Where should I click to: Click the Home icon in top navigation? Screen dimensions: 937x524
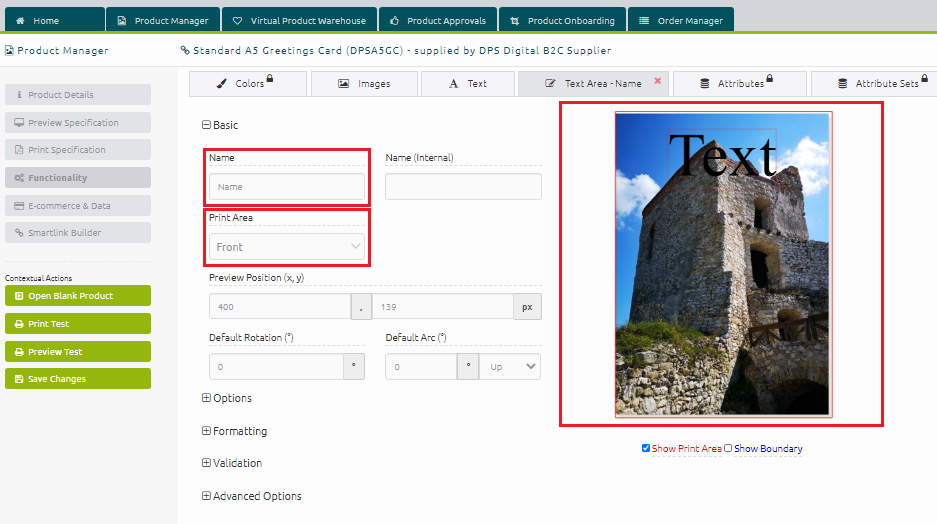tap(20, 20)
